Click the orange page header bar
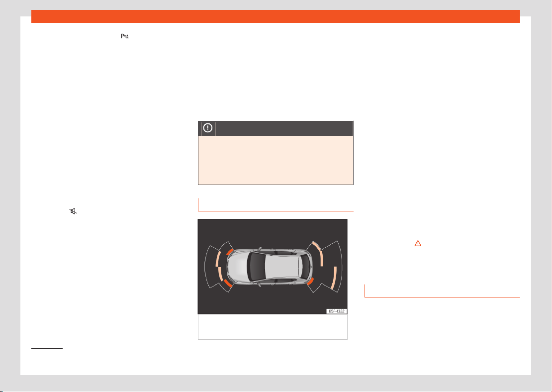The width and height of the screenshot is (552, 392). (x=276, y=16)
